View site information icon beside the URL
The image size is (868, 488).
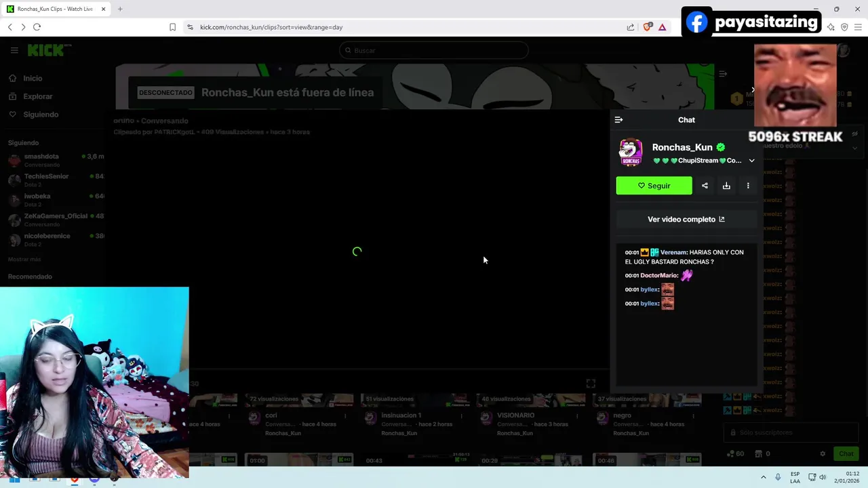(190, 27)
